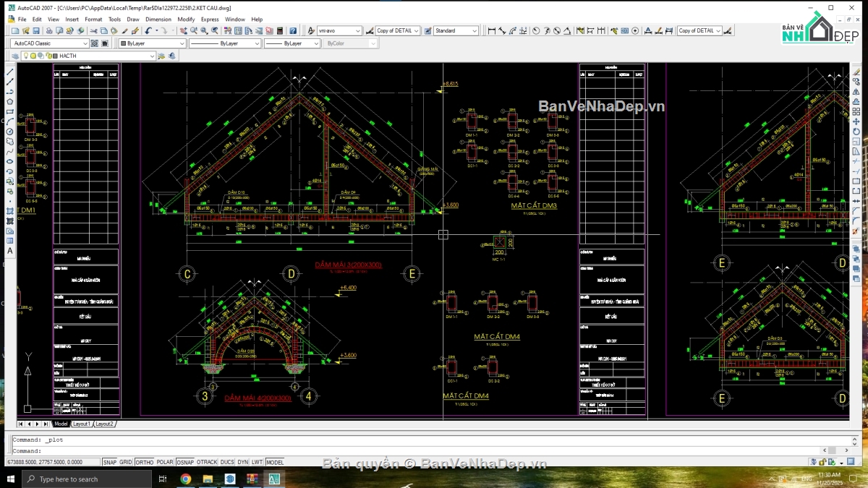Viewport: 868px width, 488px height.
Task: Toggle ORTHO mode in status bar
Action: [x=145, y=462]
